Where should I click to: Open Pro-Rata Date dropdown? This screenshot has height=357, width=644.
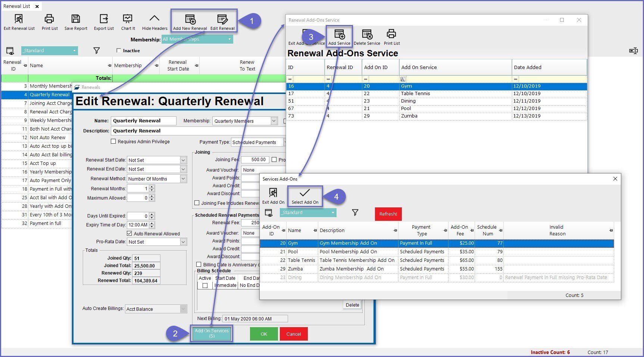tap(157, 242)
